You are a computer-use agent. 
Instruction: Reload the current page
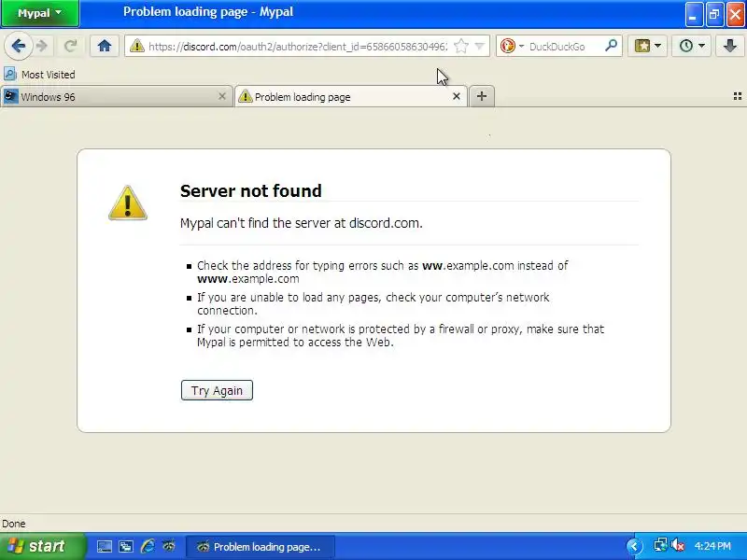71,46
